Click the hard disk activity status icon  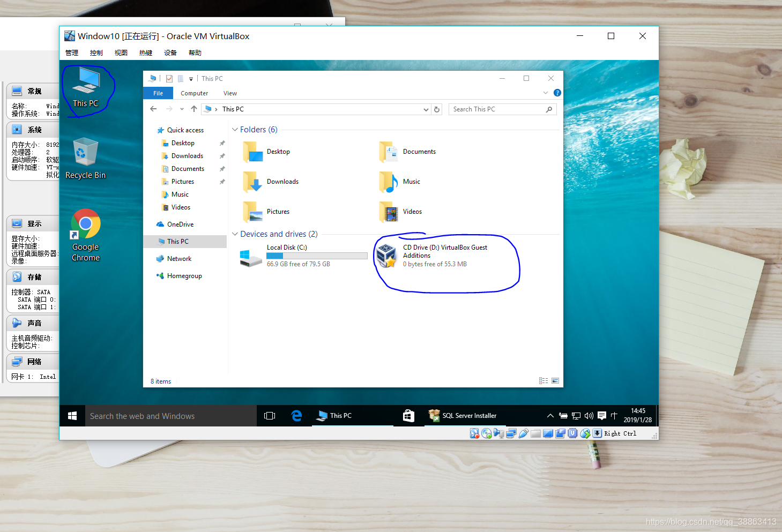coord(474,433)
